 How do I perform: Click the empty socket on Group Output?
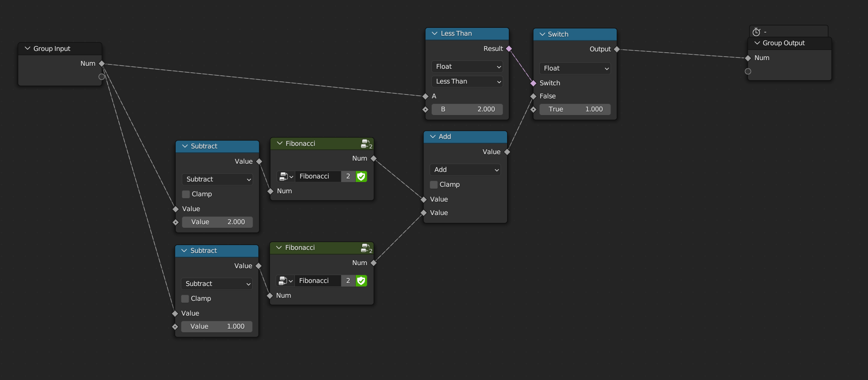tap(748, 71)
